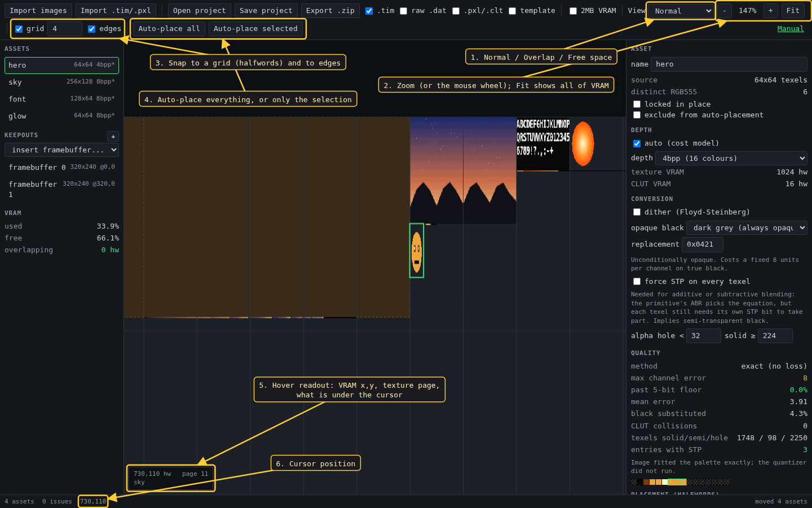Open the insert framebuffer dropdown

click(x=61, y=150)
